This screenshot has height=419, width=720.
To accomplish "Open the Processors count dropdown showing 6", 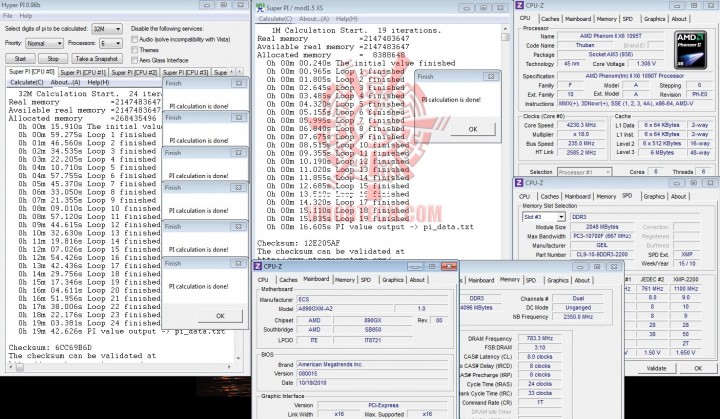I will [111, 43].
